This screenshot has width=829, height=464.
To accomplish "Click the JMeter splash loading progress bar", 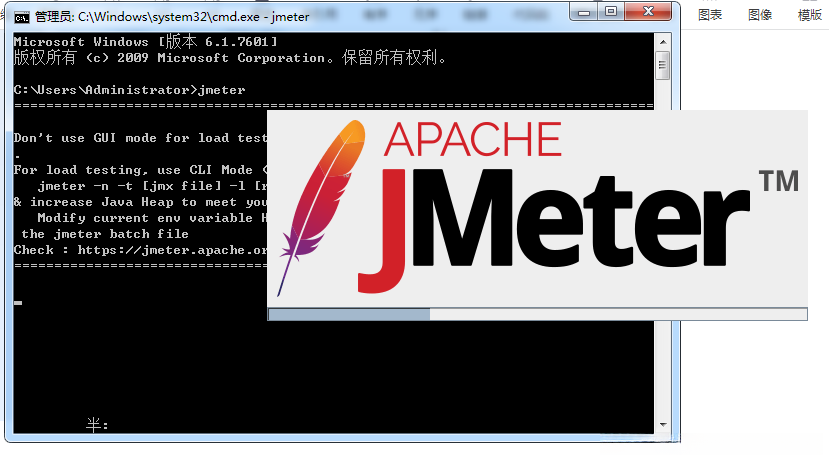I will click(x=538, y=314).
